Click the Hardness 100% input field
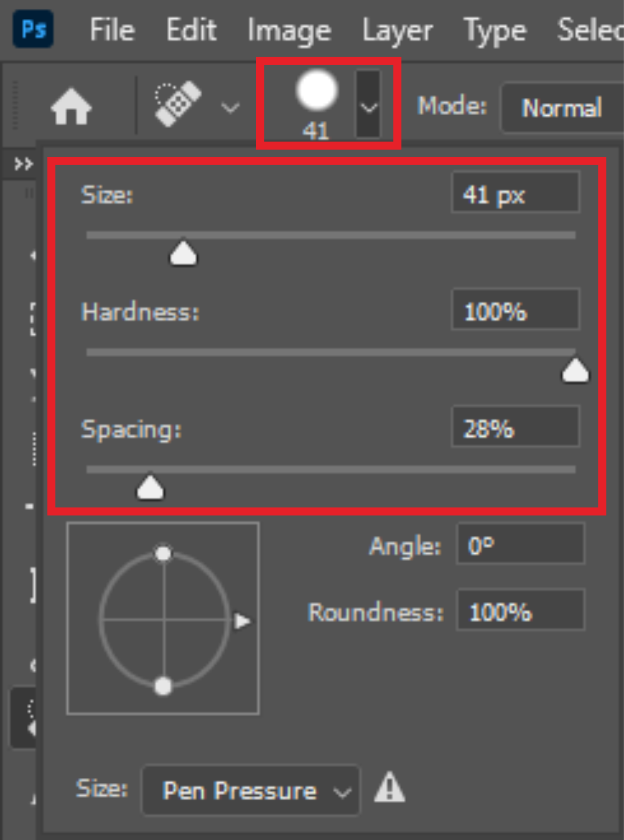624x840 pixels. pos(516,310)
